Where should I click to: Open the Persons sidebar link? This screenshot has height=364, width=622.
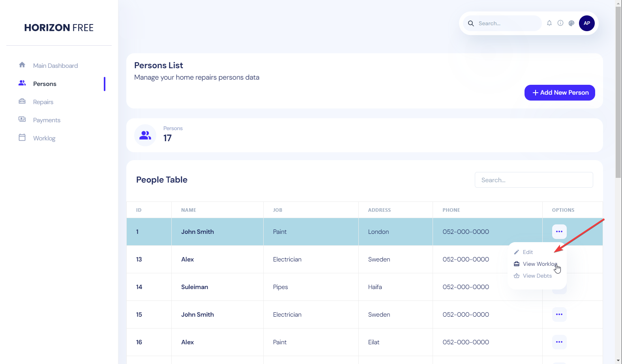45,84
